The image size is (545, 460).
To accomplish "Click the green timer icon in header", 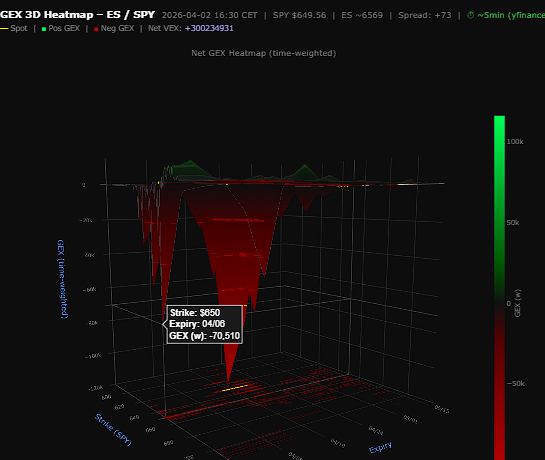I will pyautogui.click(x=470, y=15).
